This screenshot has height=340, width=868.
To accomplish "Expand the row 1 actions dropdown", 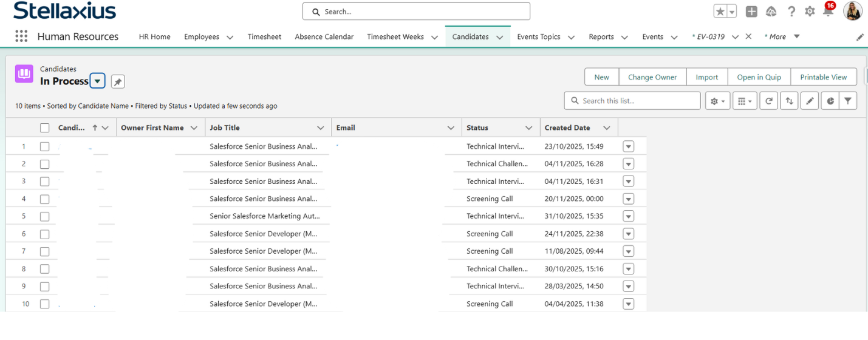I will (x=628, y=146).
